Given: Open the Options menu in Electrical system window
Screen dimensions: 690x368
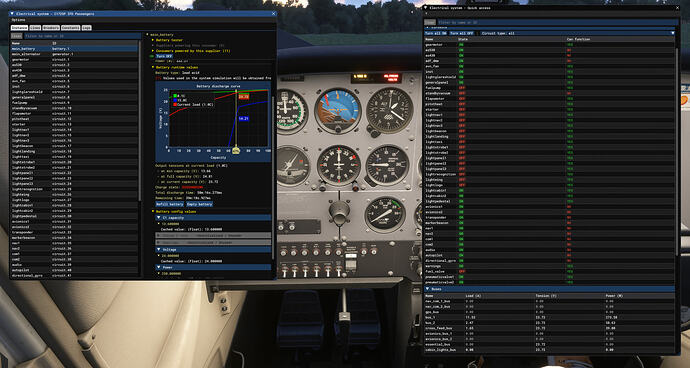Looking at the screenshot, I should click(18, 20).
